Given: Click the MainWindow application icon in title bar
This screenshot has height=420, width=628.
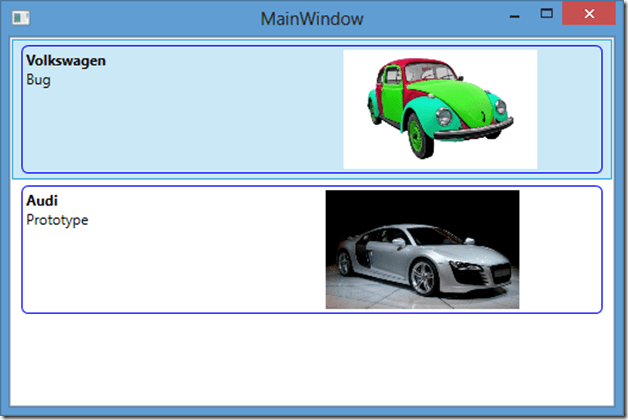Looking at the screenshot, I should (x=20, y=18).
